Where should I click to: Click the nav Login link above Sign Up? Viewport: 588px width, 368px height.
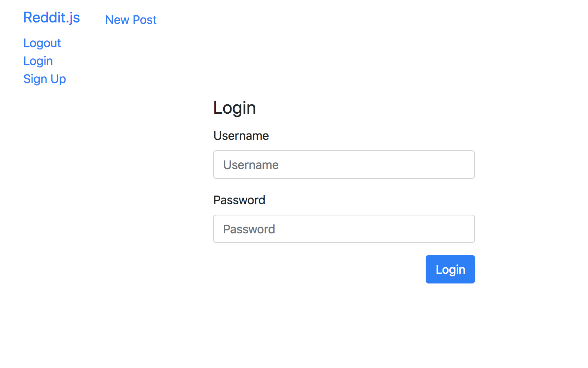pyautogui.click(x=38, y=61)
